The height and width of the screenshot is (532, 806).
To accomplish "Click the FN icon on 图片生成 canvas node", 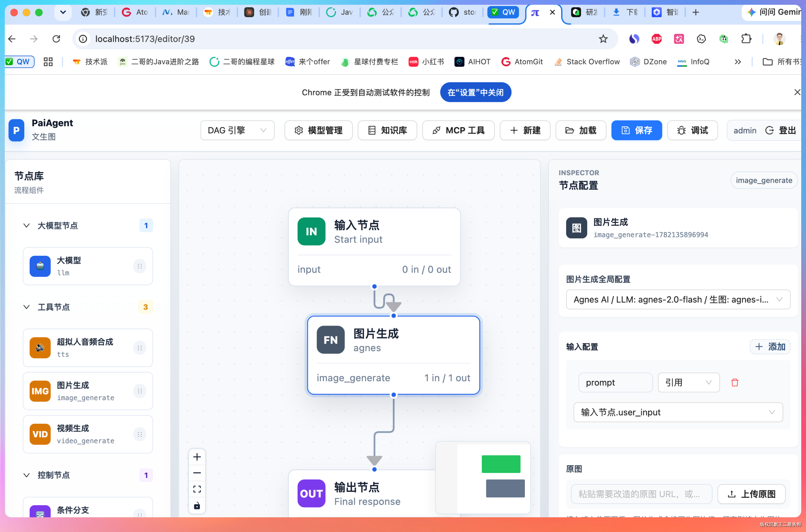I will (x=331, y=340).
